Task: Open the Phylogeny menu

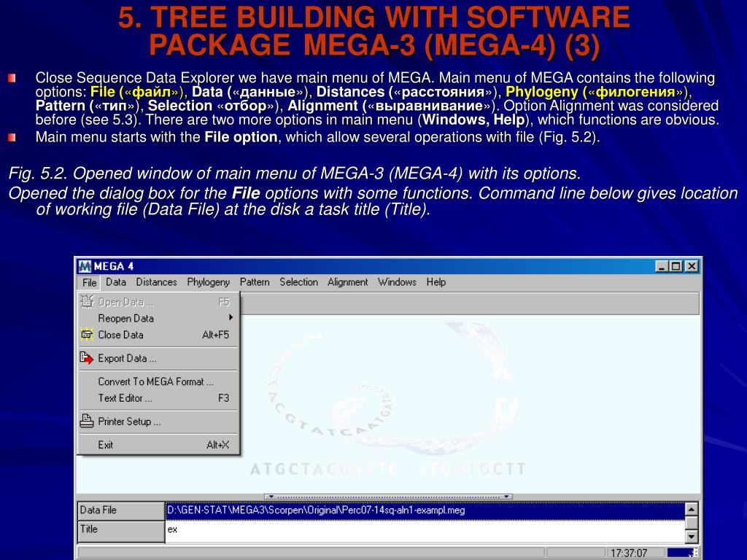Action: pyautogui.click(x=208, y=282)
